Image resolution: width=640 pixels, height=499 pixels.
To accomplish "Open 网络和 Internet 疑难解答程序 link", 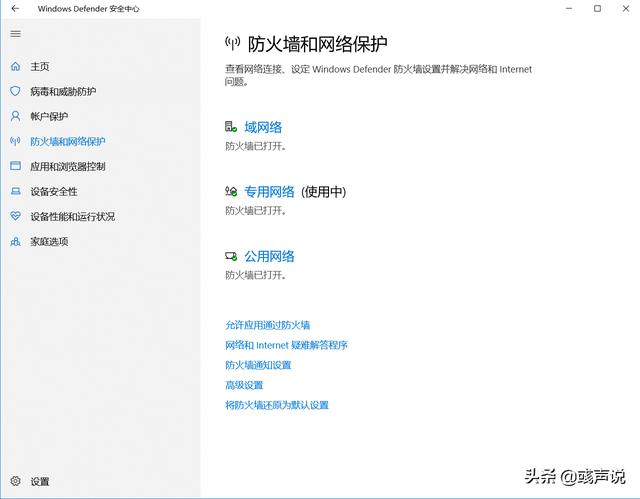I will pyautogui.click(x=287, y=345).
